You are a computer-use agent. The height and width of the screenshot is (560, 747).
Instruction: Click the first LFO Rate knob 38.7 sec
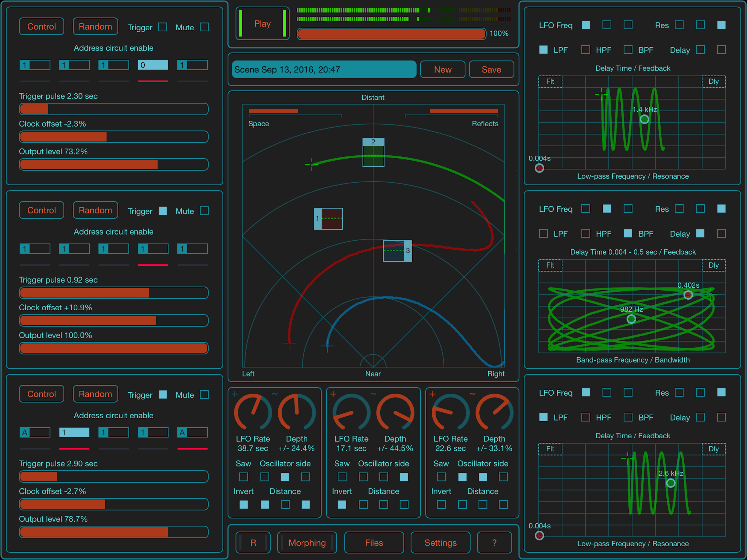pyautogui.click(x=253, y=412)
